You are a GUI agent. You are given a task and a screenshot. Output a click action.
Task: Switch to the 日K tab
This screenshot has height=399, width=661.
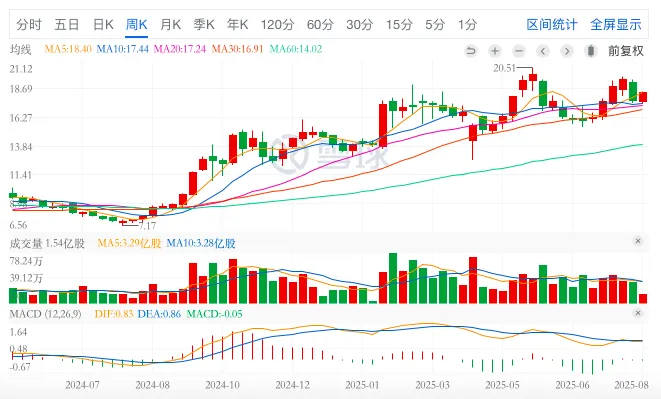click(103, 24)
